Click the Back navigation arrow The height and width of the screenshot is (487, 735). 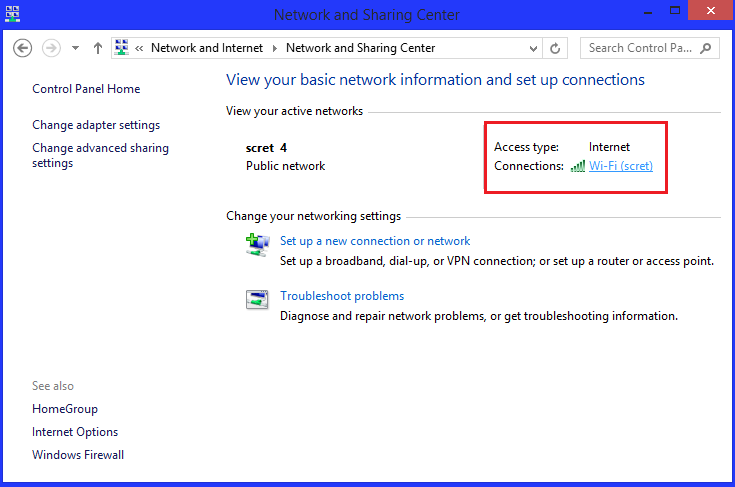pyautogui.click(x=22, y=48)
